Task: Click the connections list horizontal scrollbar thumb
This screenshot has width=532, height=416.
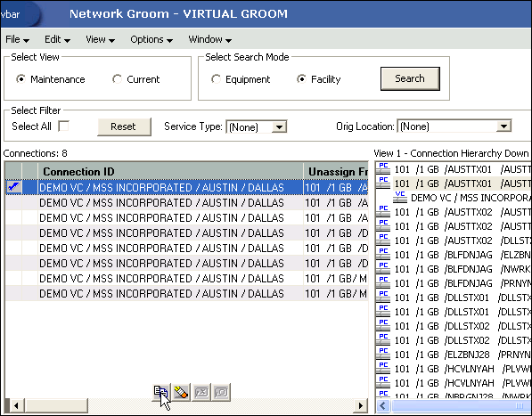Action: click(x=57, y=405)
